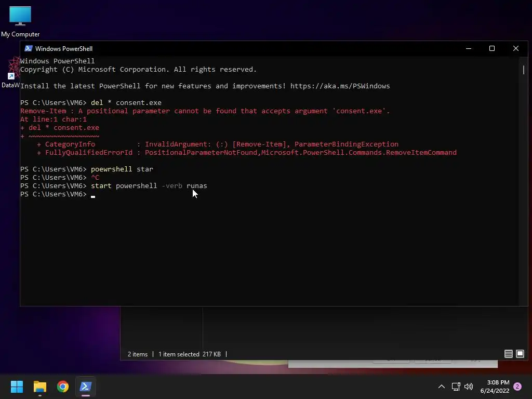The width and height of the screenshot is (532, 399).
Task: Click the red 'Remove-Item : A positional parameter' error line
Action: (205, 111)
